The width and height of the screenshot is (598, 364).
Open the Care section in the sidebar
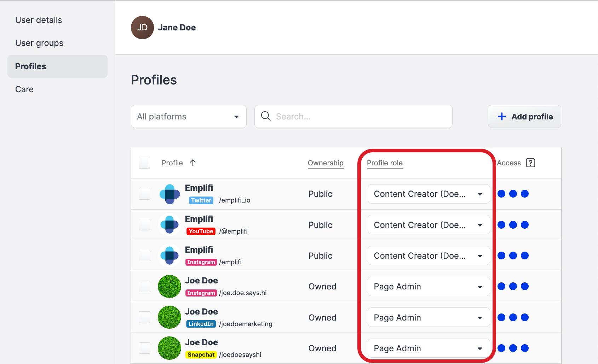(24, 89)
